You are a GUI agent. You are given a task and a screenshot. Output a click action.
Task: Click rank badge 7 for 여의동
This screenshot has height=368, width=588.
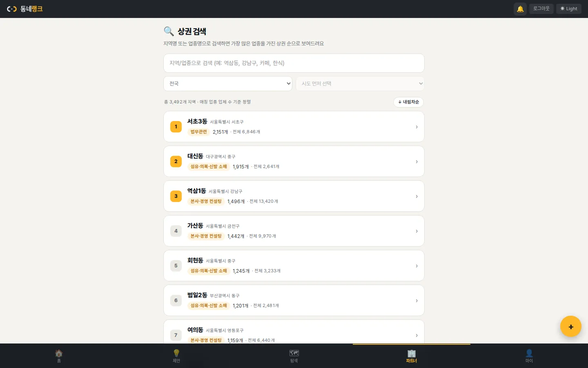[x=176, y=335]
